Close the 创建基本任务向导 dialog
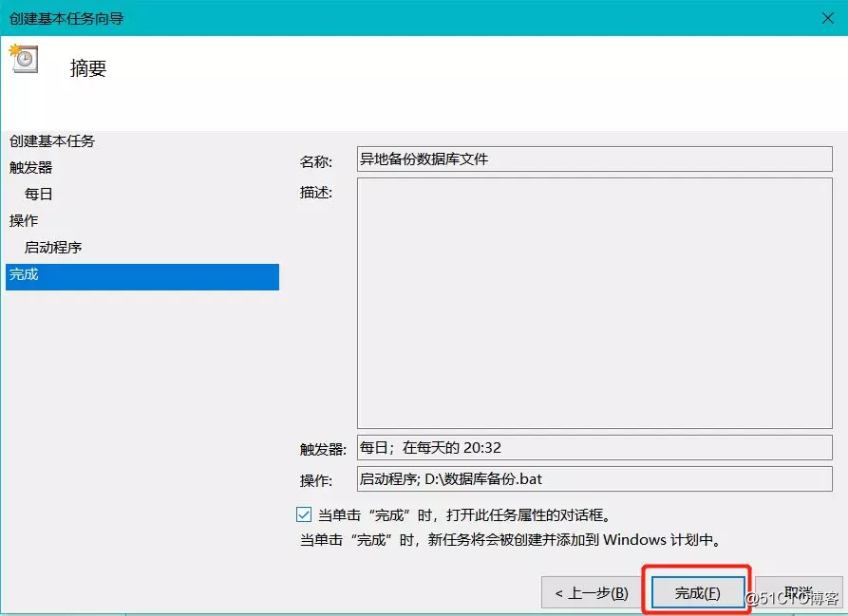The height and width of the screenshot is (616, 848). coord(827,18)
